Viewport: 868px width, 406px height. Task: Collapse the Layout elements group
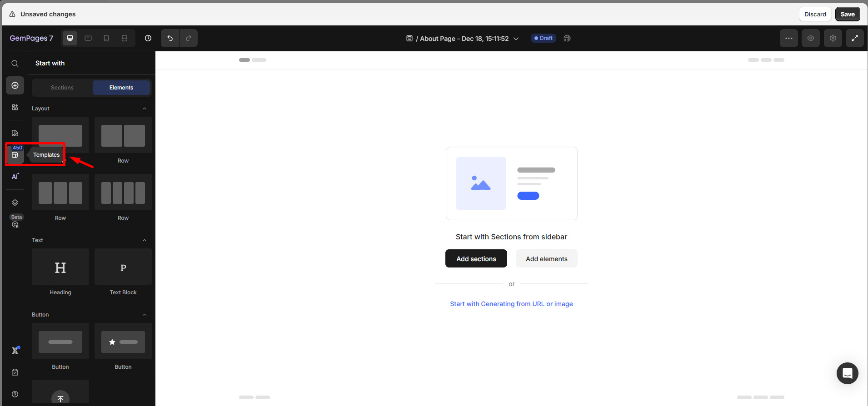(145, 109)
